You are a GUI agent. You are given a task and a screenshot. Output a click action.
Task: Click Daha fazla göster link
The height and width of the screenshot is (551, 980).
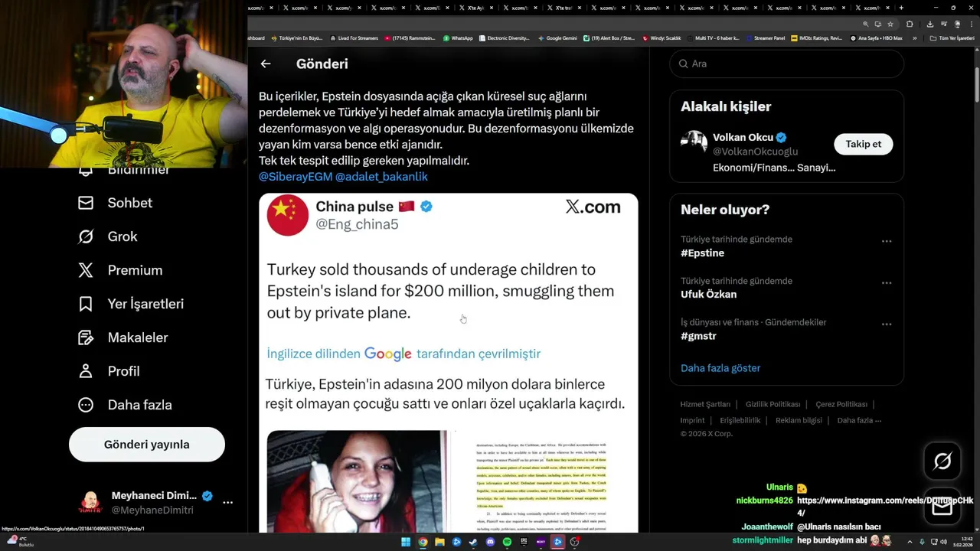pyautogui.click(x=720, y=368)
